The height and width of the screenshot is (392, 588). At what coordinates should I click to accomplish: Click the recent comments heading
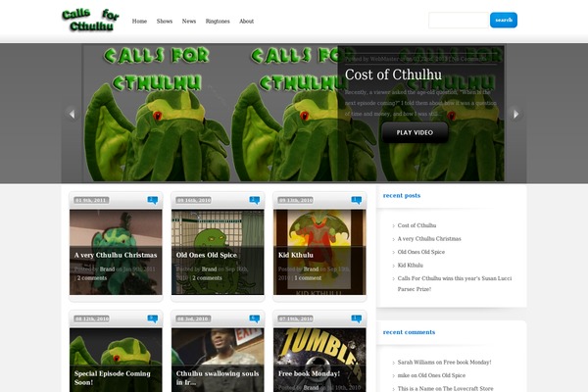(x=409, y=332)
